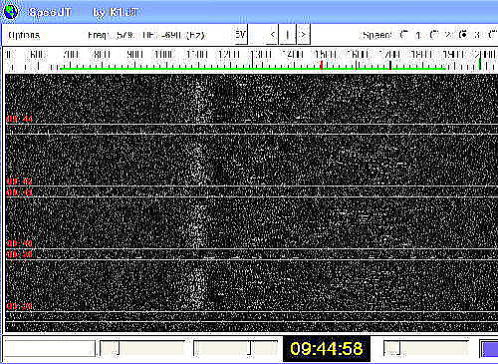Viewport: 498px width, 364px height.
Task: Click the 09:44 timestamp in the waterfall
Action: [x=19, y=119]
